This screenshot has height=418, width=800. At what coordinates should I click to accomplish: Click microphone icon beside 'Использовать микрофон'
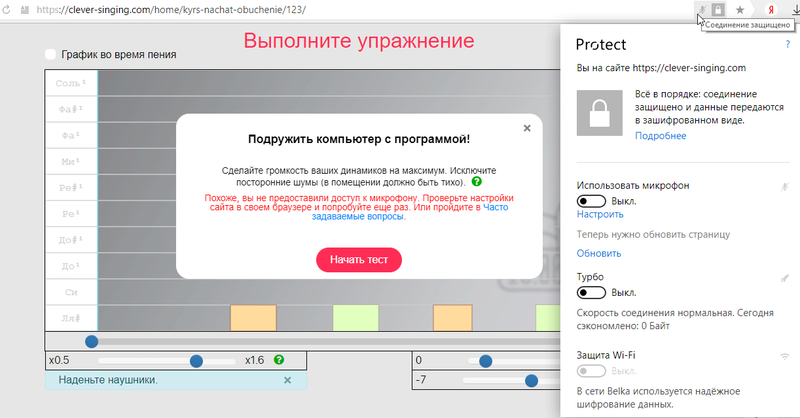click(785, 186)
